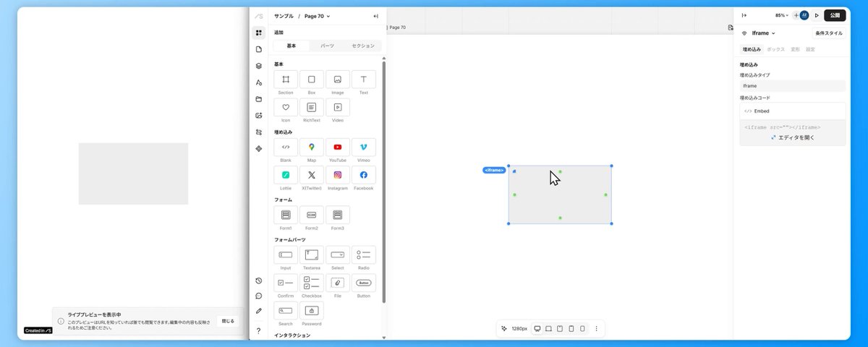Select the 変形 properties tab
This screenshot has height=347, width=868.
pyautogui.click(x=795, y=49)
